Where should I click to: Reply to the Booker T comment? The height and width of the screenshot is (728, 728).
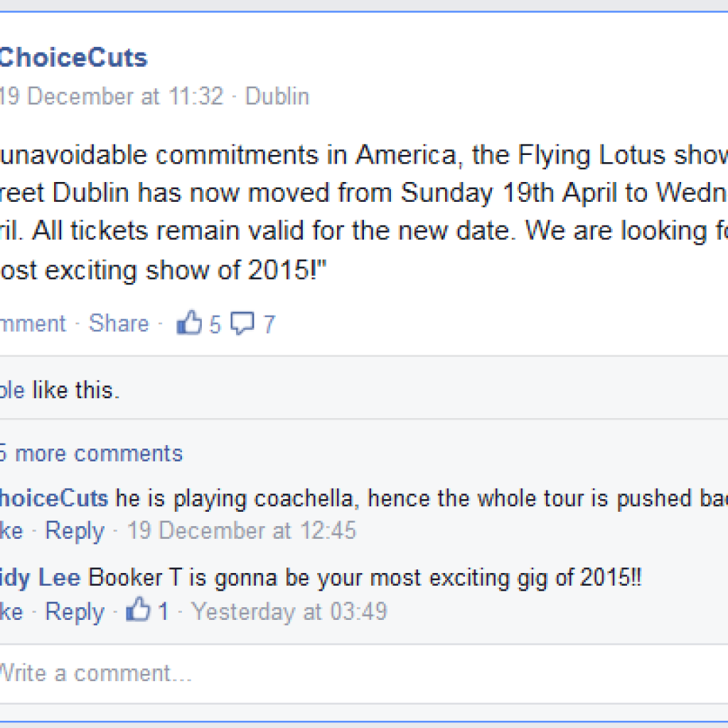(x=75, y=611)
